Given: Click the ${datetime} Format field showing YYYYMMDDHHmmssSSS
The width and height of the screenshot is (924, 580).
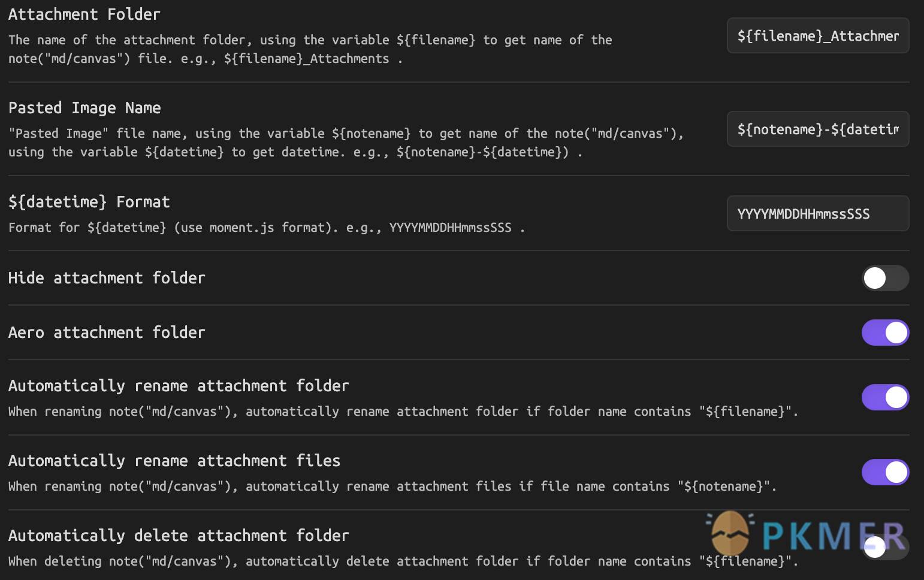Looking at the screenshot, I should pos(817,213).
